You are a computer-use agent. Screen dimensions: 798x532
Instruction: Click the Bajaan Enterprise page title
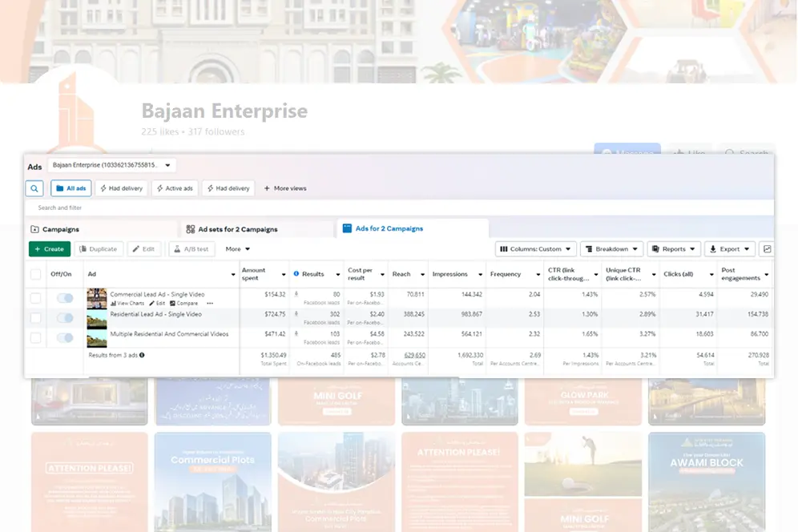(224, 111)
